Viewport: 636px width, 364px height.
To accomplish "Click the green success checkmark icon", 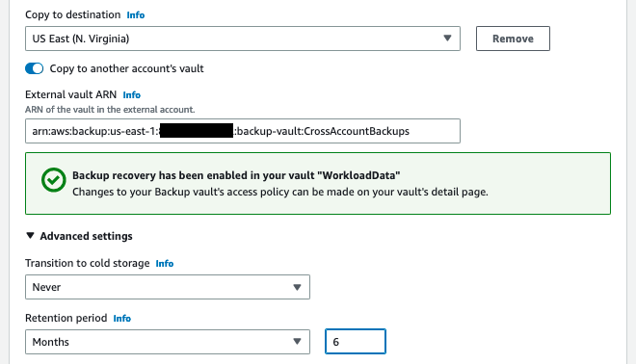I will 54,180.
